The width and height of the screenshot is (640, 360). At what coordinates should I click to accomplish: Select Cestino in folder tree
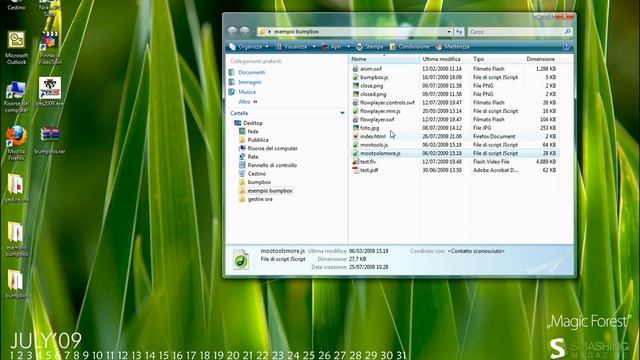point(256,174)
